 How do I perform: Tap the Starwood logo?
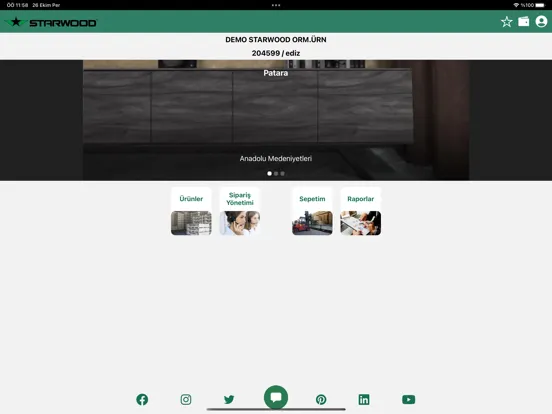point(51,23)
